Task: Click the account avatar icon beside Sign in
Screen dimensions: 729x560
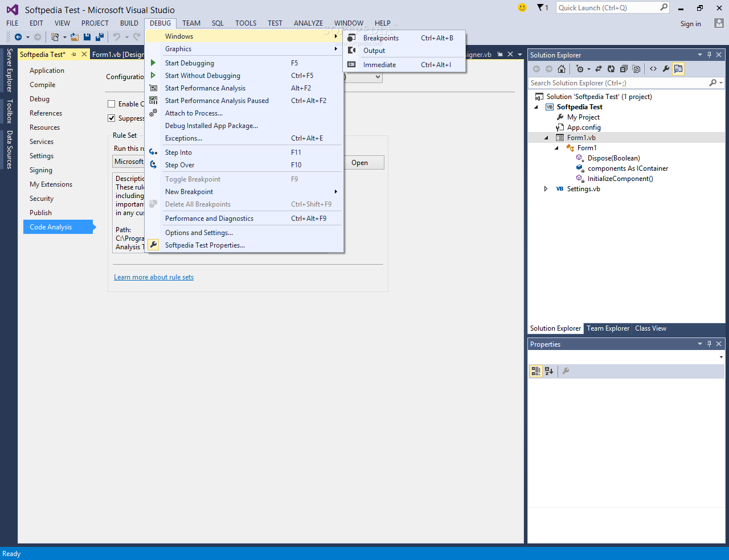Action: pyautogui.click(x=719, y=23)
